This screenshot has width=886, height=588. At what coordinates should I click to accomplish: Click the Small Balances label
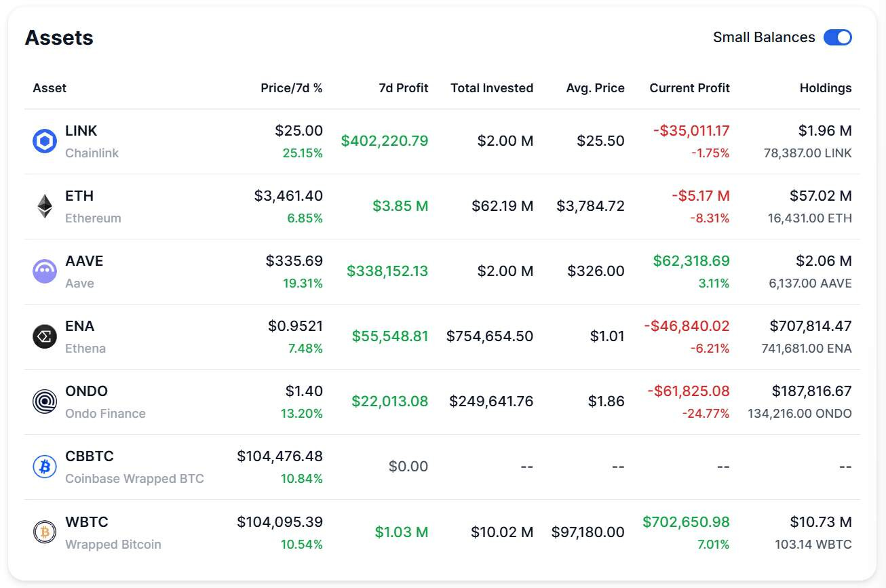click(764, 37)
